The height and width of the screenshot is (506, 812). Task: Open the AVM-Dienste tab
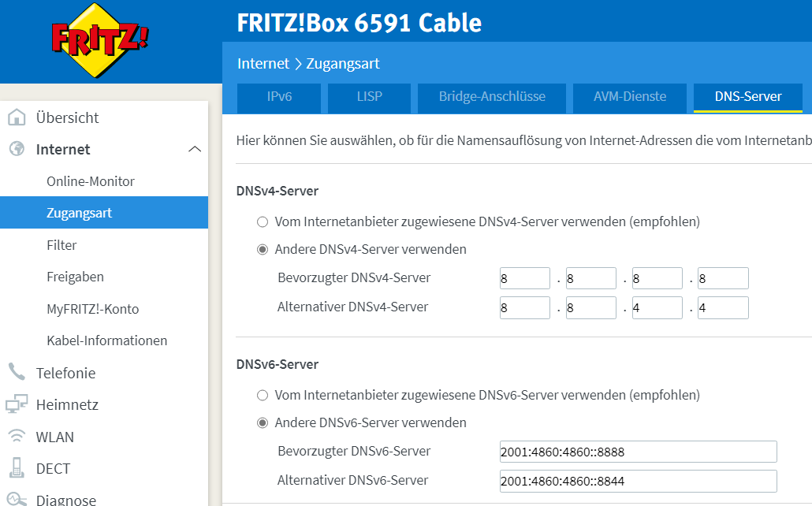click(x=630, y=98)
